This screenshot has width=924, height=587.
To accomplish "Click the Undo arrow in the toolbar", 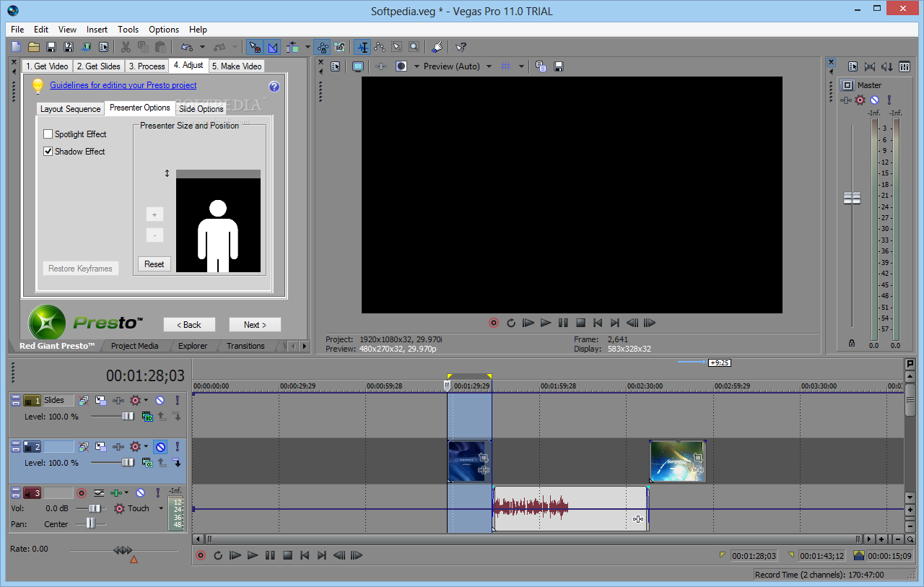I will 186,47.
